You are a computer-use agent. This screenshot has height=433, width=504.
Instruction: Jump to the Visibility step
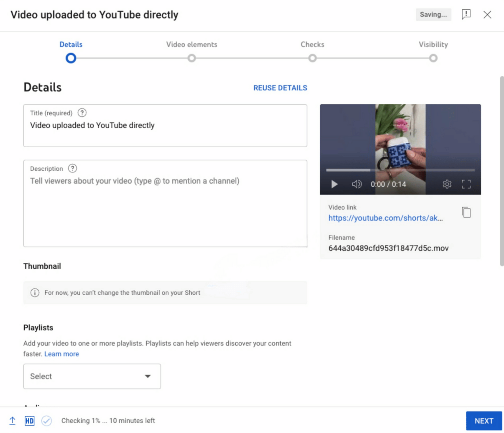point(433,58)
